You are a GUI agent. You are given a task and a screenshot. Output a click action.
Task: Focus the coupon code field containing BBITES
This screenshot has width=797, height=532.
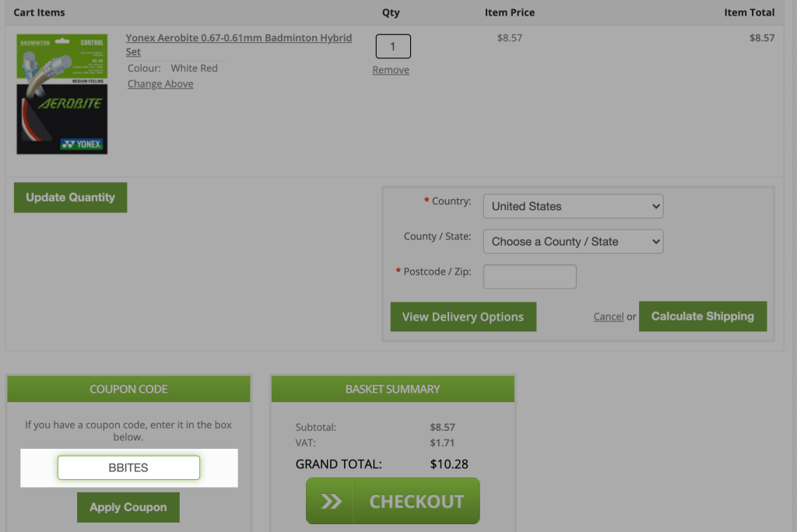(128, 467)
